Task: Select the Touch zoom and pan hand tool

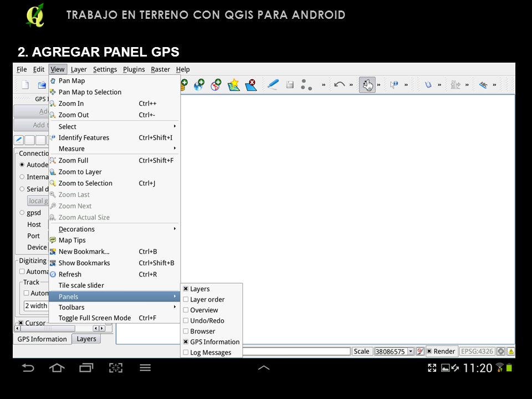Action: click(x=367, y=84)
